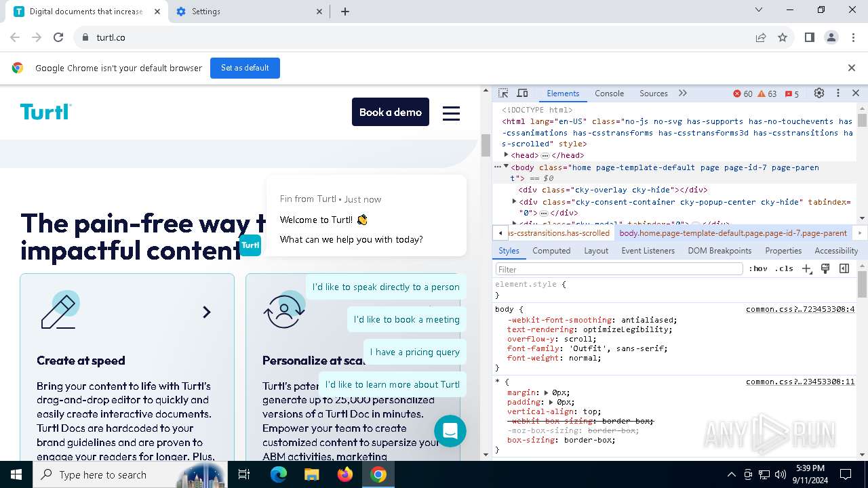Expand the cky-consent-container div node

(514, 201)
